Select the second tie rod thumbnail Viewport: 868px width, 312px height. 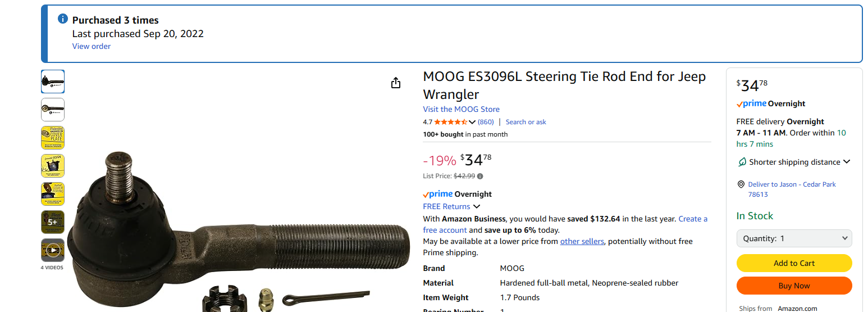[53, 110]
